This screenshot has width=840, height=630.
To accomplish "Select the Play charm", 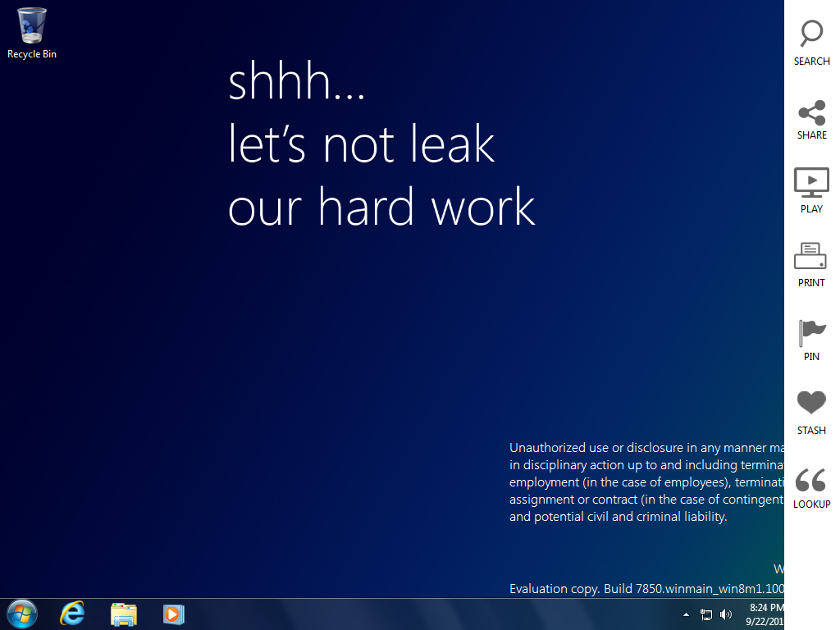I will coord(811,190).
